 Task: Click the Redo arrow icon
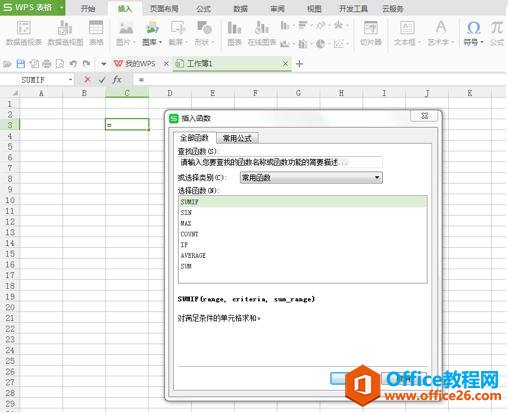(86, 64)
